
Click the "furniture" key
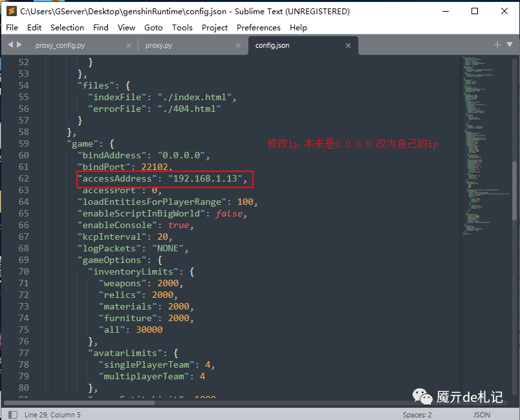pos(127,318)
